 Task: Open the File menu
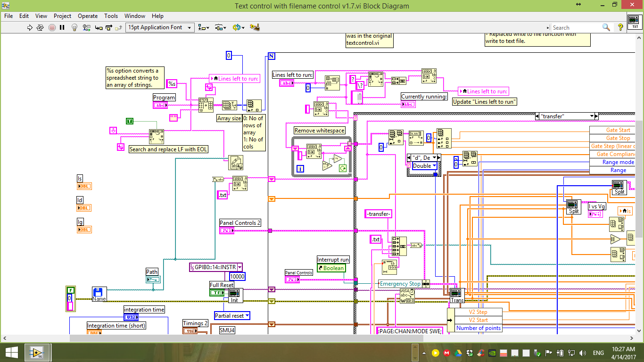(8, 16)
